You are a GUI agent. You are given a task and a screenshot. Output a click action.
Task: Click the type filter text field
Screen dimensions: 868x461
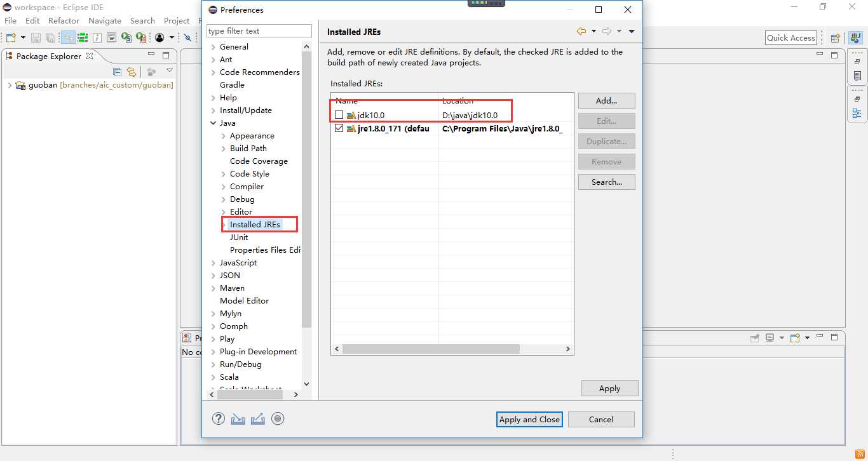tap(259, 30)
